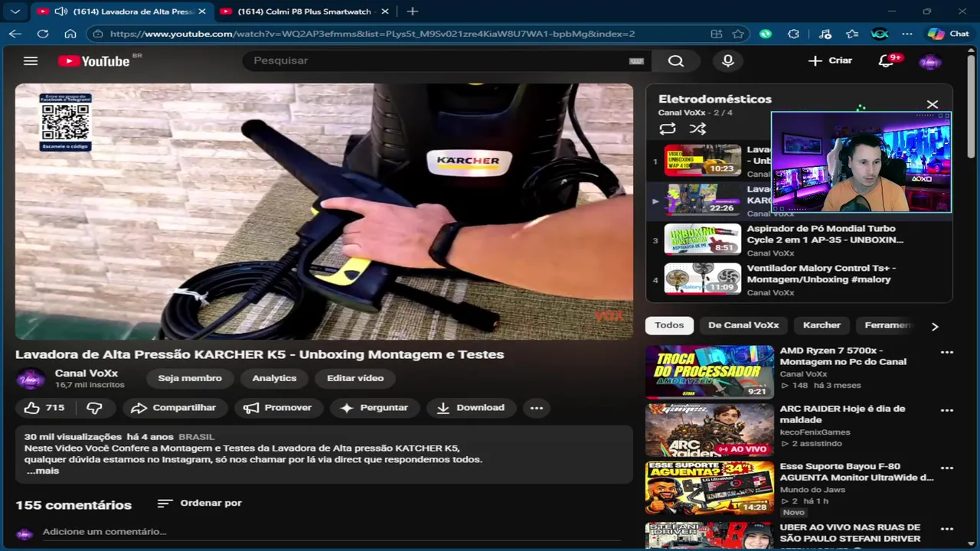Download the video

[472, 408]
